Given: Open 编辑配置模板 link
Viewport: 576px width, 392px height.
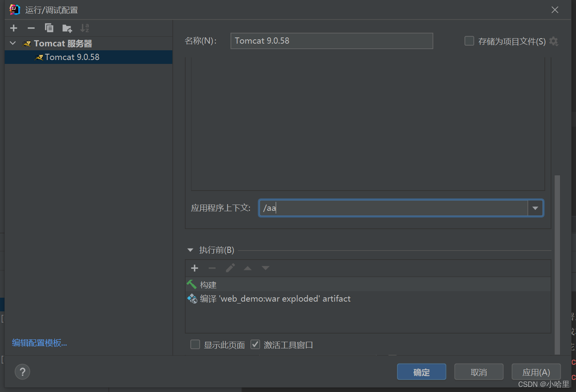Looking at the screenshot, I should 39,343.
